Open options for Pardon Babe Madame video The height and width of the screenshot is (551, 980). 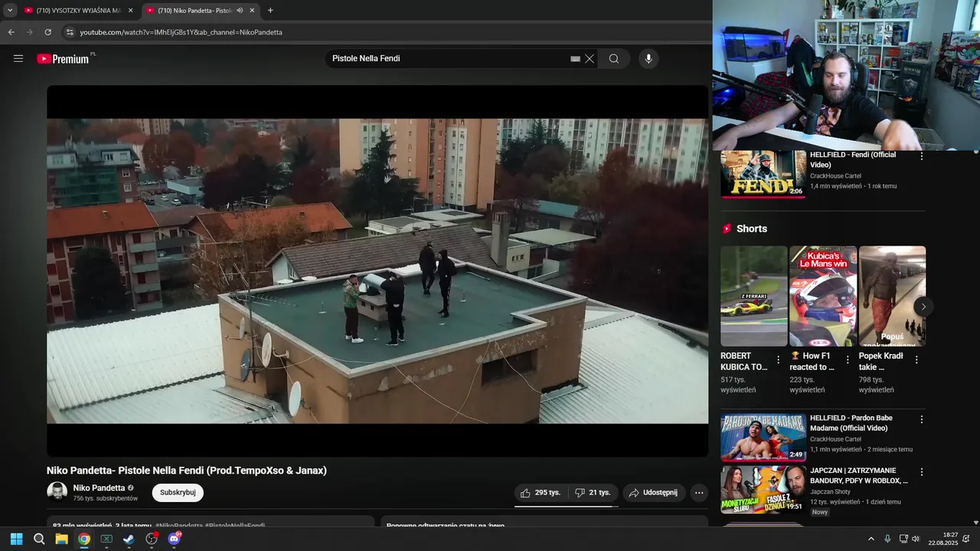pyautogui.click(x=922, y=419)
